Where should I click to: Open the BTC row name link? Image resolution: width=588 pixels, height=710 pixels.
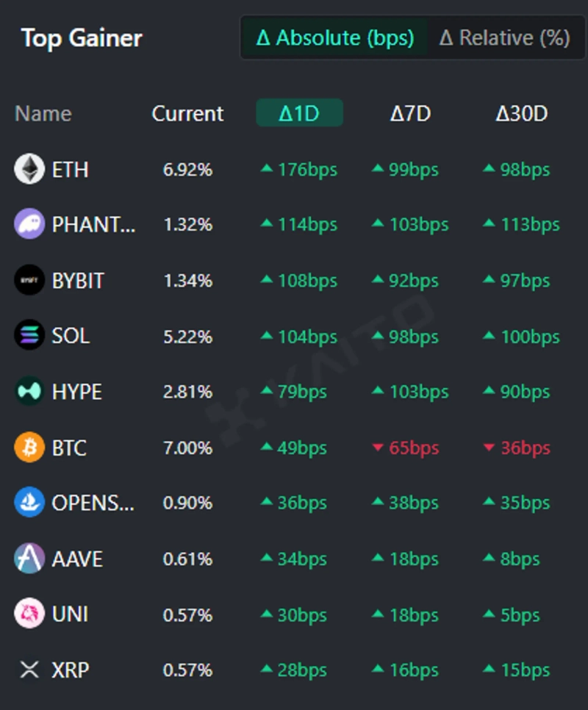tap(69, 447)
